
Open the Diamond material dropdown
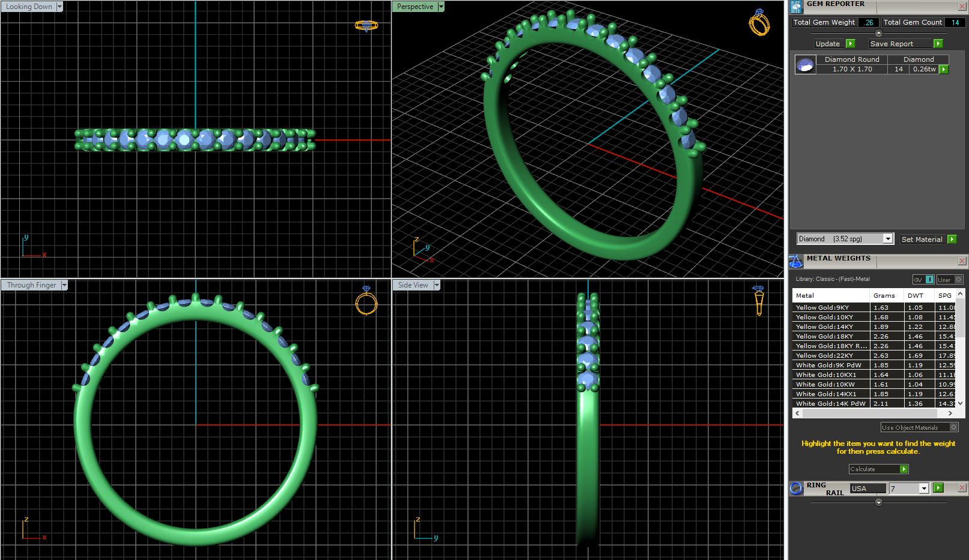click(888, 239)
